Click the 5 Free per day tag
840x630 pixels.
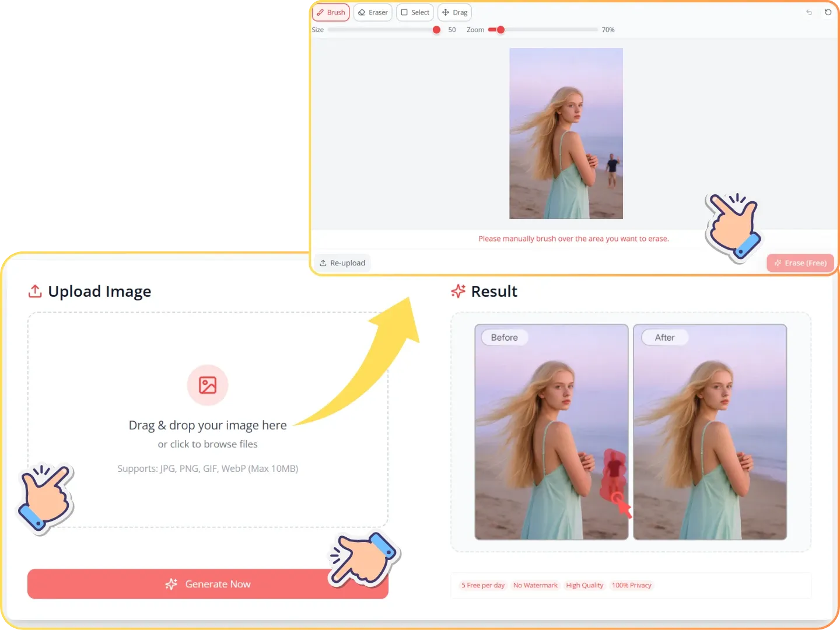483,585
